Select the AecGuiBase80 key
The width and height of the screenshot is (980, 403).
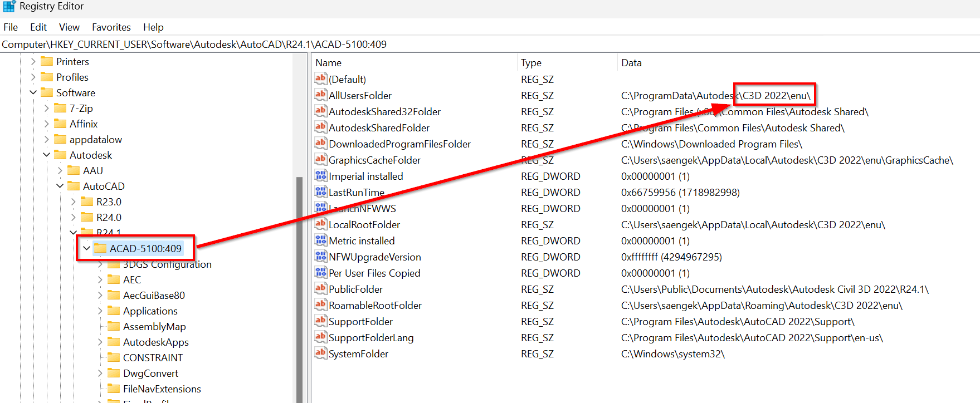154,295
